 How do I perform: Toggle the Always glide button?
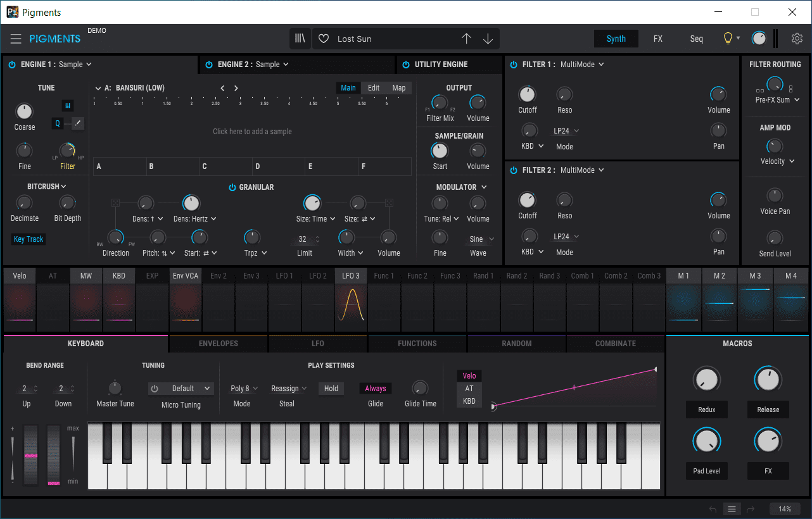click(376, 389)
